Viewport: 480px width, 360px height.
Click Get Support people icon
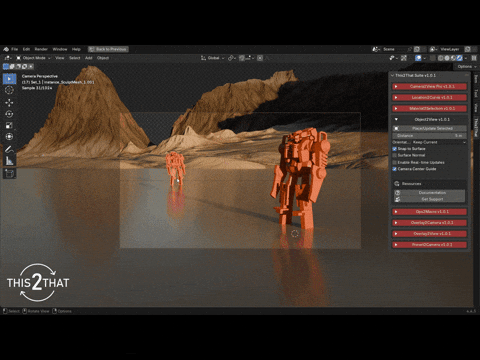pos(397,199)
